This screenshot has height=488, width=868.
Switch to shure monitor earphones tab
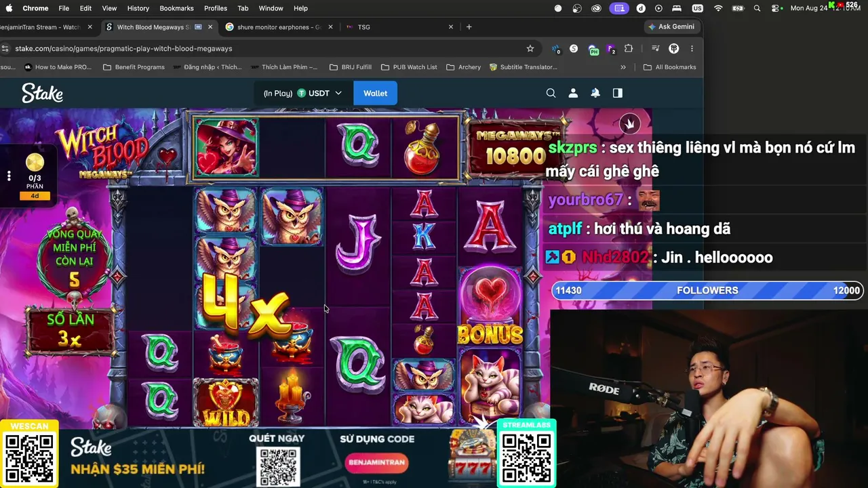point(279,27)
